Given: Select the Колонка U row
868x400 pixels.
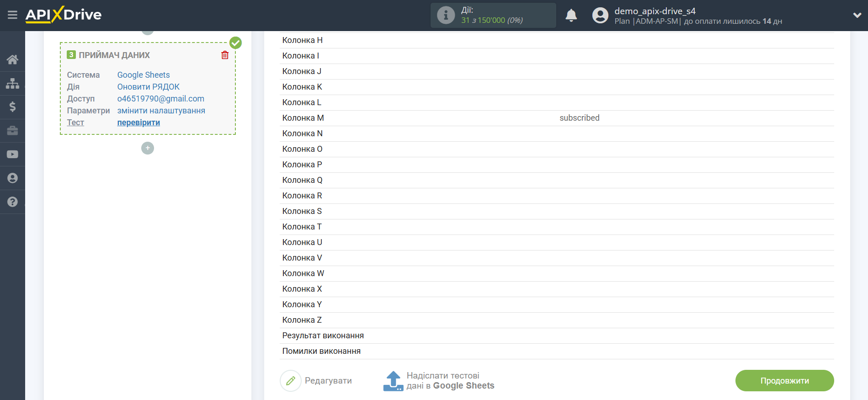Looking at the screenshot, I should pyautogui.click(x=557, y=242).
